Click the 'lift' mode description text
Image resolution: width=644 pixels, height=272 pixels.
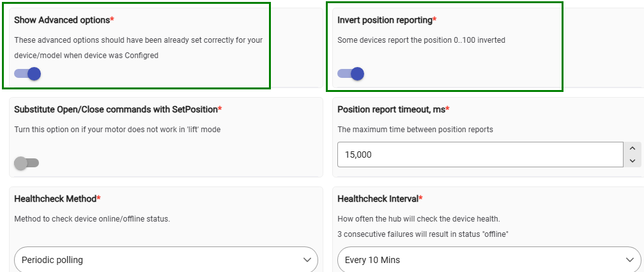(118, 130)
